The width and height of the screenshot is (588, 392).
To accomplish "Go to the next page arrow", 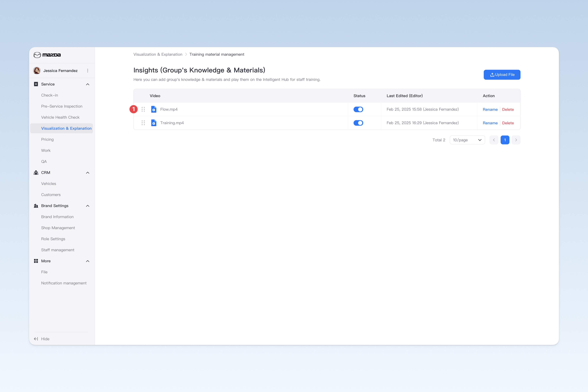I will [516, 140].
